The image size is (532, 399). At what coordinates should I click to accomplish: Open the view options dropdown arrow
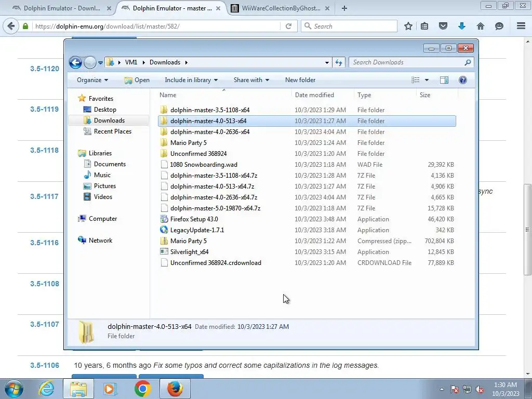click(427, 80)
